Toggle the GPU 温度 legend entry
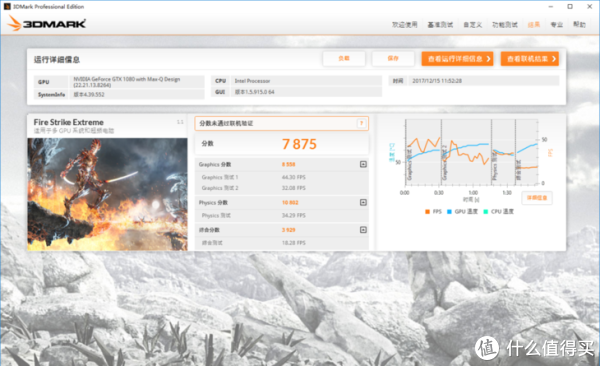The width and height of the screenshot is (600, 366). point(462,211)
